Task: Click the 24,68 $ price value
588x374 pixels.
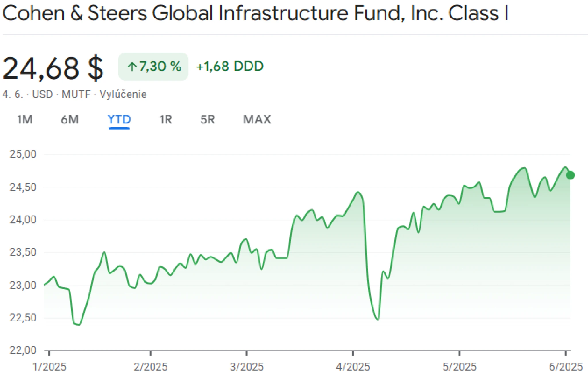Action: point(53,68)
